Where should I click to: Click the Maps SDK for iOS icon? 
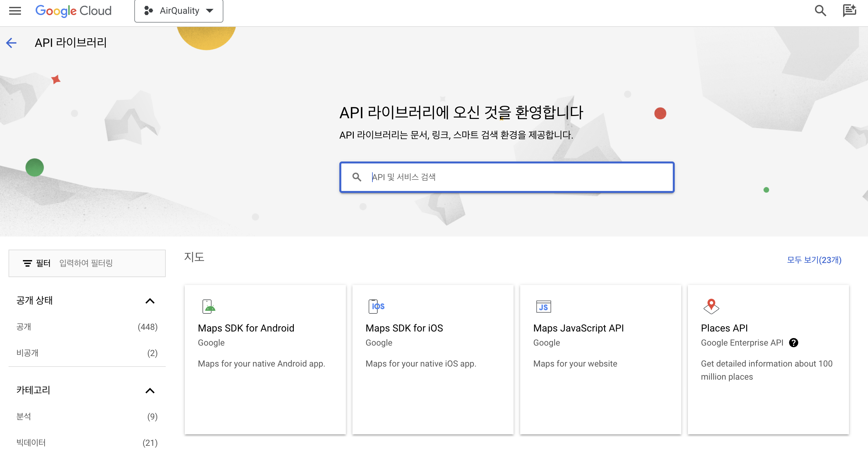click(376, 306)
